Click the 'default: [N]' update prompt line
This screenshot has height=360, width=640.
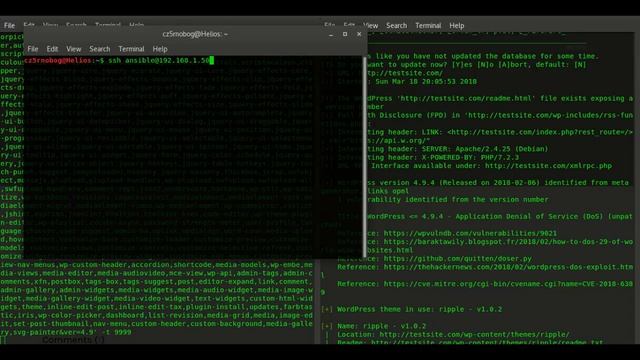tap(477, 64)
